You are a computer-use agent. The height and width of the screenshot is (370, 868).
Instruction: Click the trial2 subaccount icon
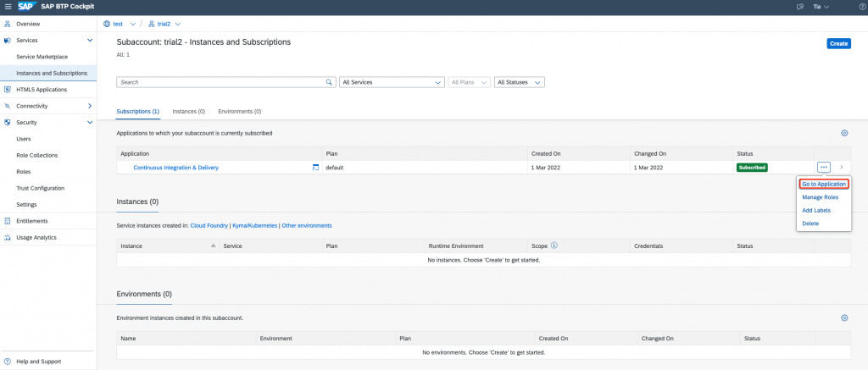(152, 24)
